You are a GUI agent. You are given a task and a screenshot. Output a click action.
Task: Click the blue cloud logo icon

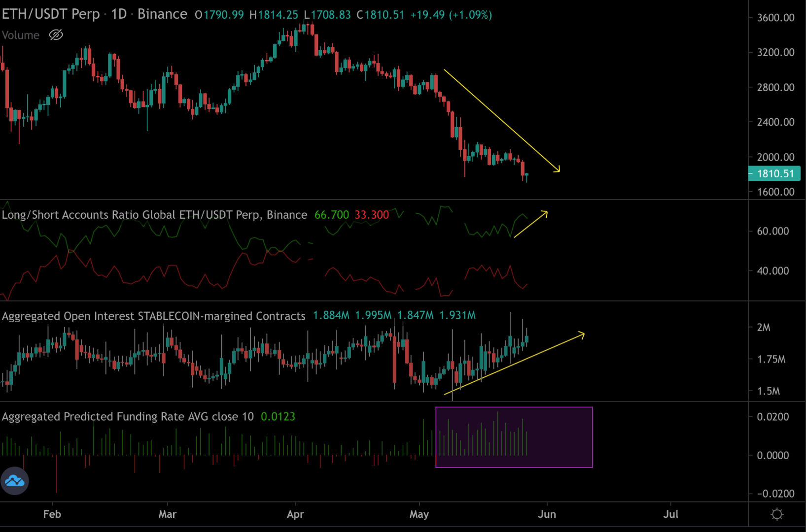tap(15, 481)
